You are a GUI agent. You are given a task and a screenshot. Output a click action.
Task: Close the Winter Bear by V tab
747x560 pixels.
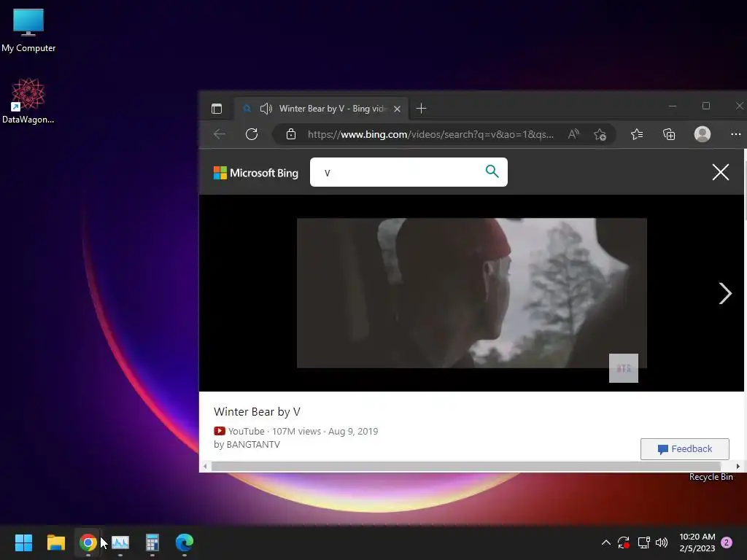tap(398, 109)
